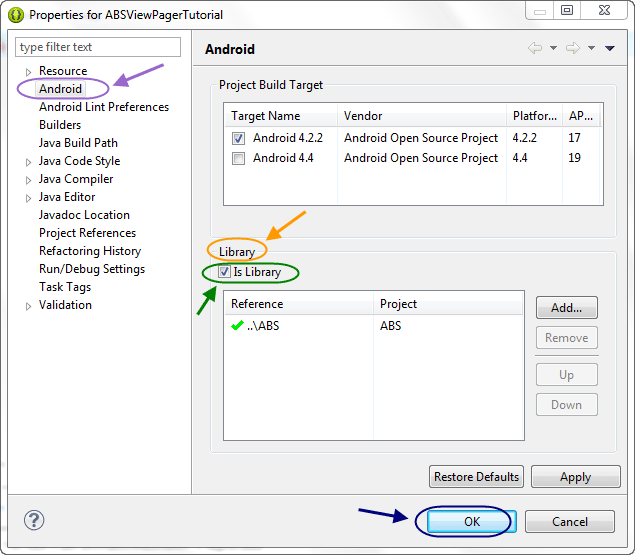The image size is (635, 555).
Task: Click the Apply button
Action: (x=575, y=477)
